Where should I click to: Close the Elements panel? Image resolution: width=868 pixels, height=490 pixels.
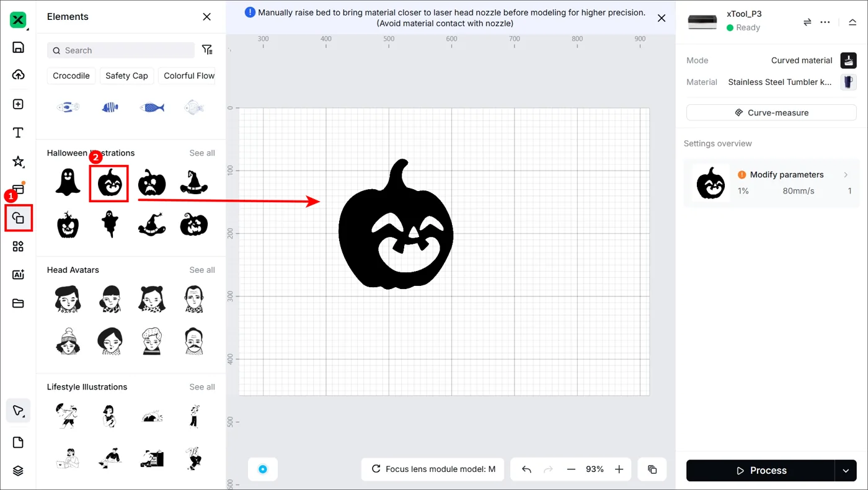(x=207, y=17)
